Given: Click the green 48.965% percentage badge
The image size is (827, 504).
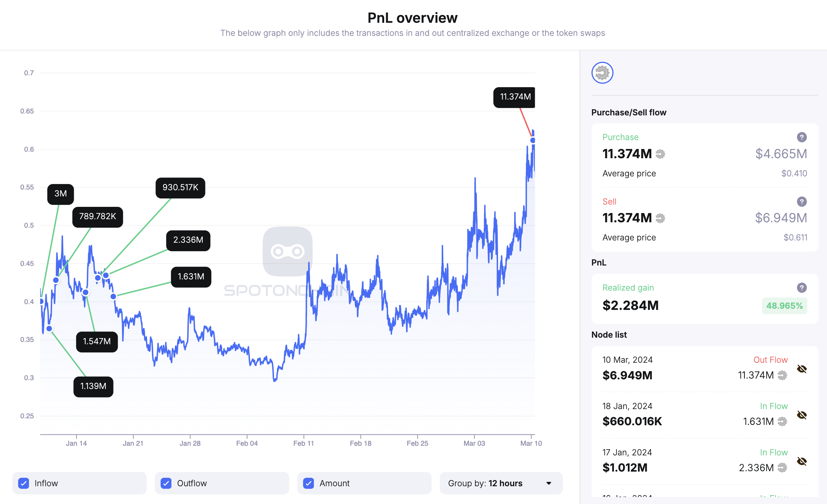Looking at the screenshot, I should [785, 306].
